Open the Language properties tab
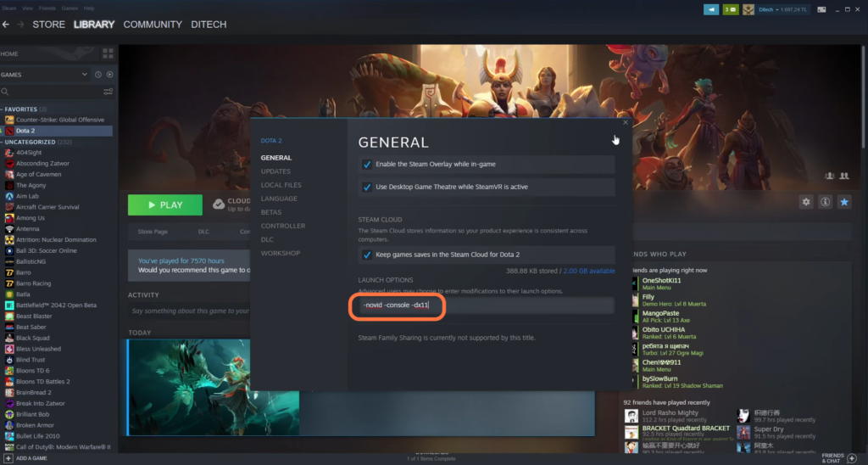 pos(279,199)
